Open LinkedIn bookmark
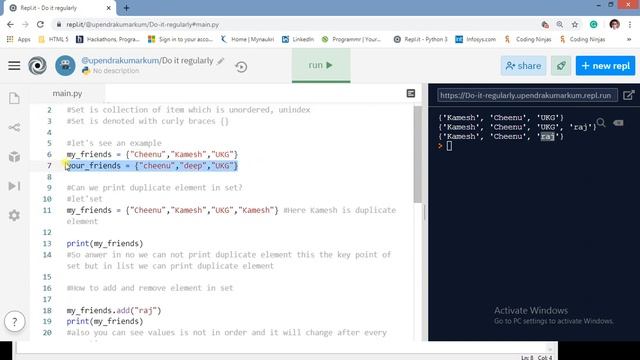Image resolution: width=640 pixels, height=360 pixels. point(298,39)
